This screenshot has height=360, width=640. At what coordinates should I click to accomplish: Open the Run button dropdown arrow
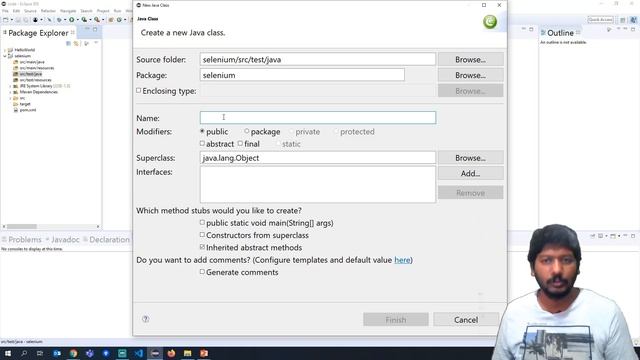coord(77,20)
